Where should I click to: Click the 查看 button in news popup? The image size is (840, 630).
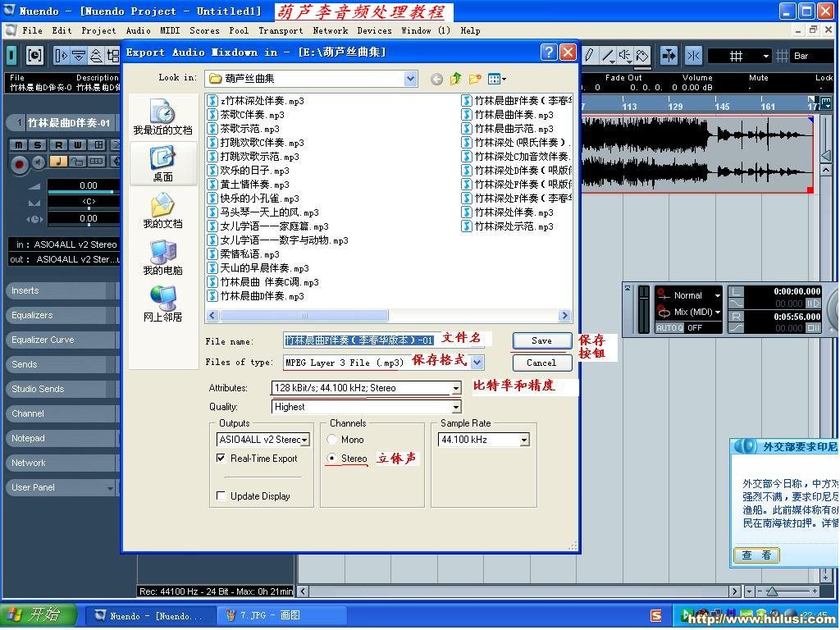756,555
